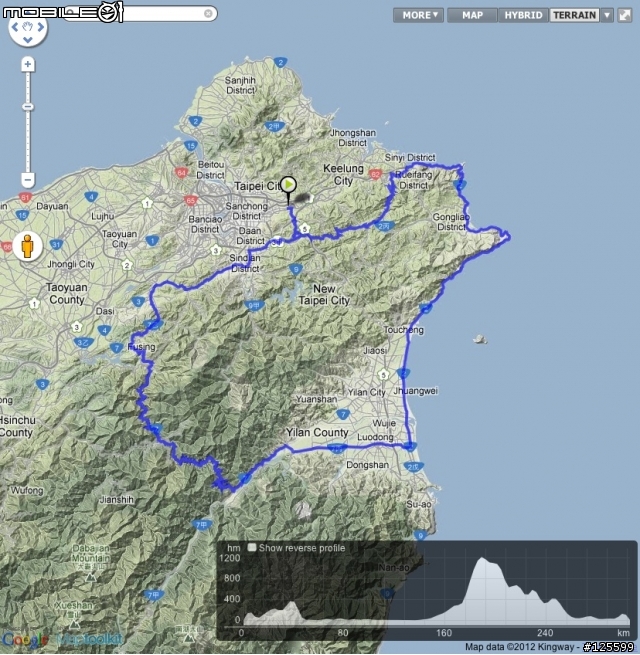Click the Gongliao District label
640x655 pixels.
tap(451, 222)
